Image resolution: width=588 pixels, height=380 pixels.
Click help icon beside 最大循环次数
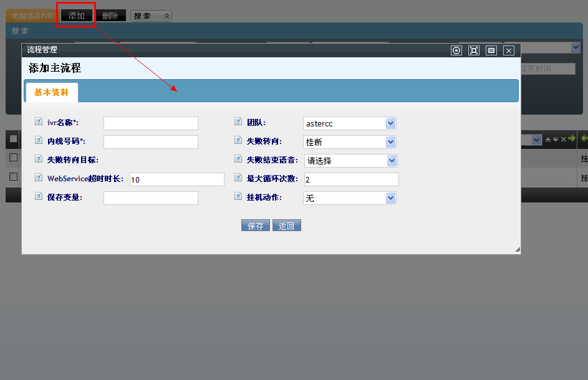238,178
